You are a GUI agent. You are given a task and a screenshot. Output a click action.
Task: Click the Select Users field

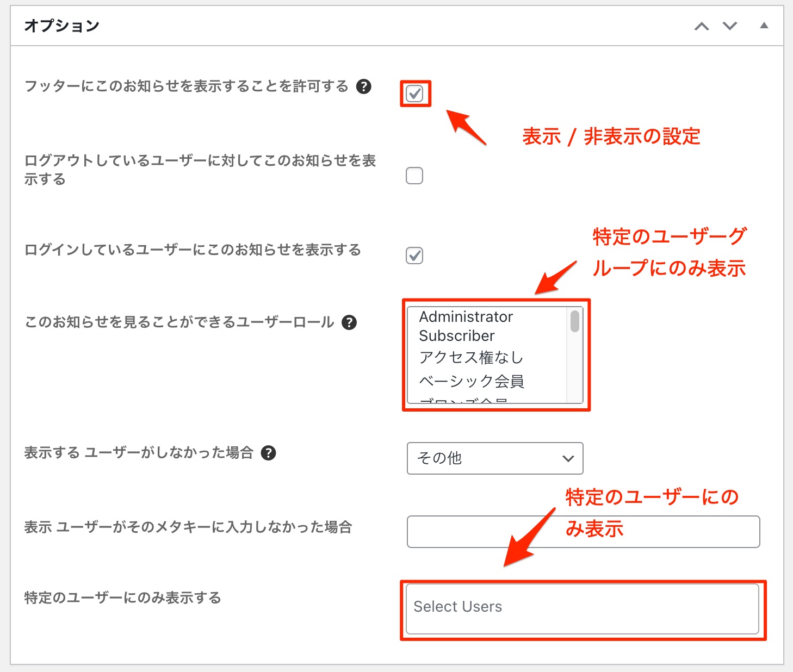[582, 607]
